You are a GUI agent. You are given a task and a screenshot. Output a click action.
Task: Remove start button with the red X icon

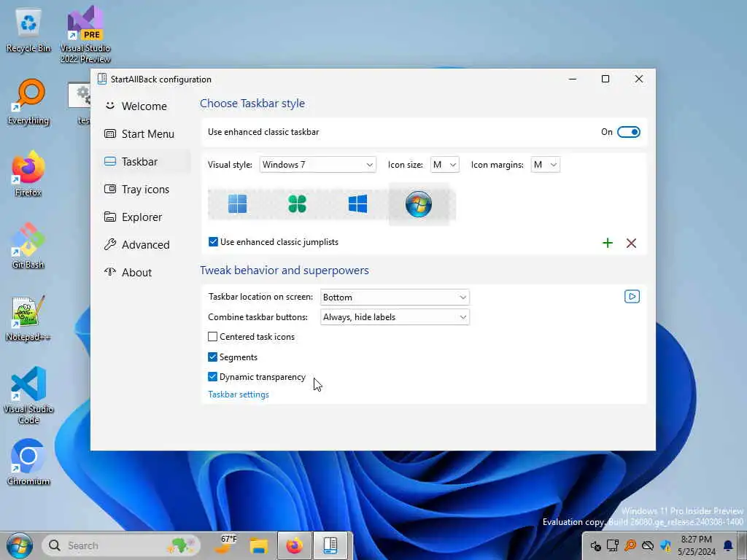(x=631, y=243)
